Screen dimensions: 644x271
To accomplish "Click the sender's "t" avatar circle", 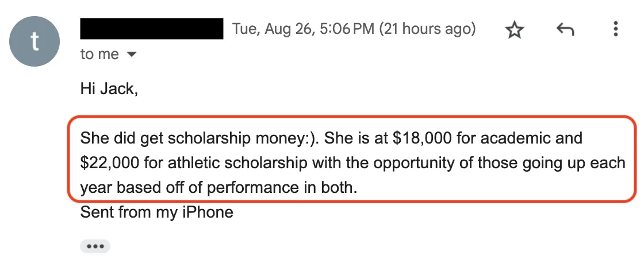I will tap(35, 41).
